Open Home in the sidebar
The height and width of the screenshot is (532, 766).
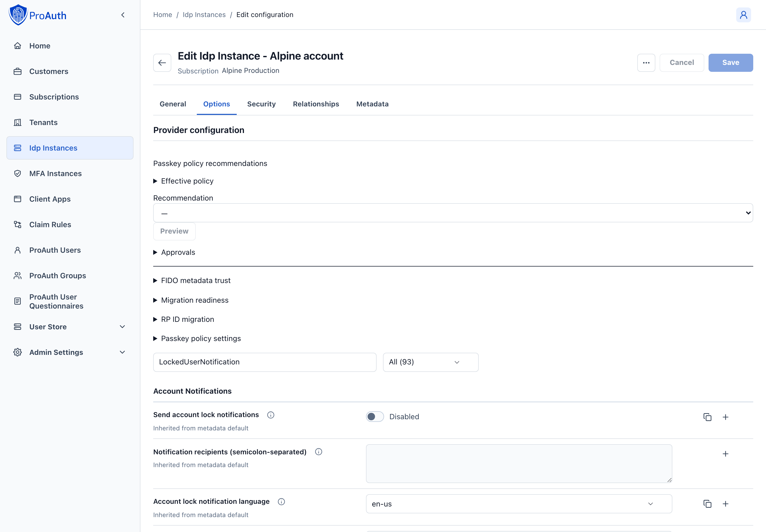click(70, 46)
